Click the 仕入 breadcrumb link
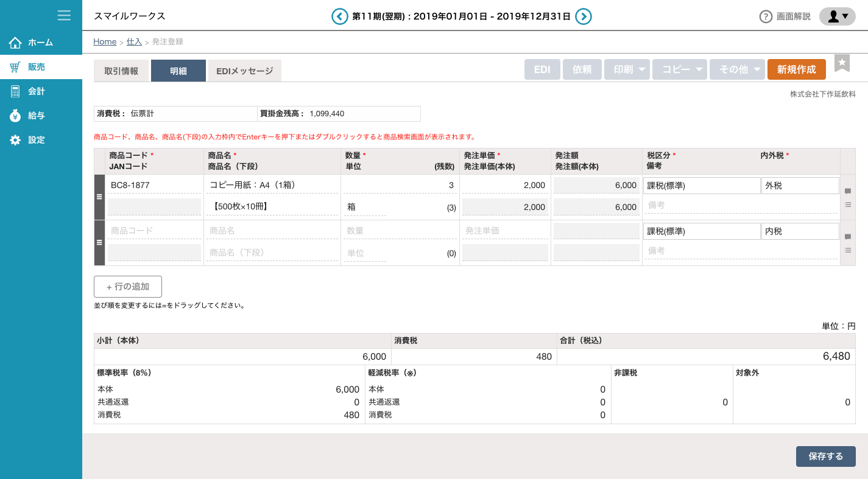The image size is (868, 479). tap(134, 41)
